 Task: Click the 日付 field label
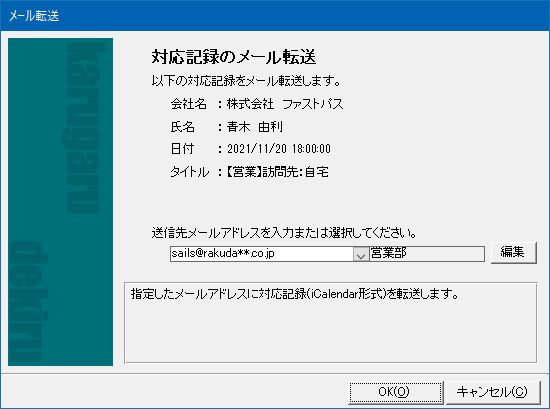point(182,149)
